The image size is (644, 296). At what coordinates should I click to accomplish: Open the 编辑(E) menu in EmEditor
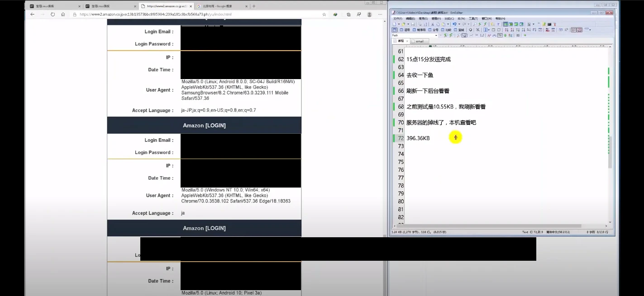410,19
